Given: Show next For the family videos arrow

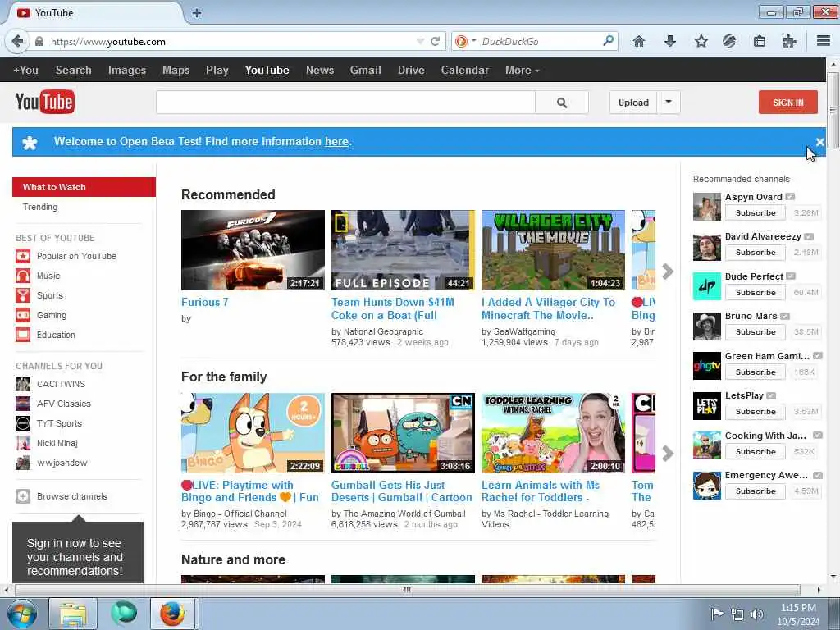Looking at the screenshot, I should [668, 453].
